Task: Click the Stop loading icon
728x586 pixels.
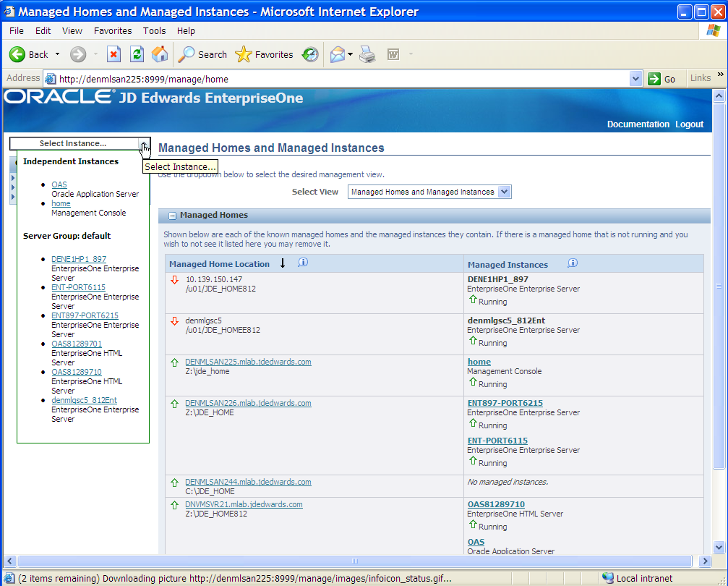Action: (114, 54)
